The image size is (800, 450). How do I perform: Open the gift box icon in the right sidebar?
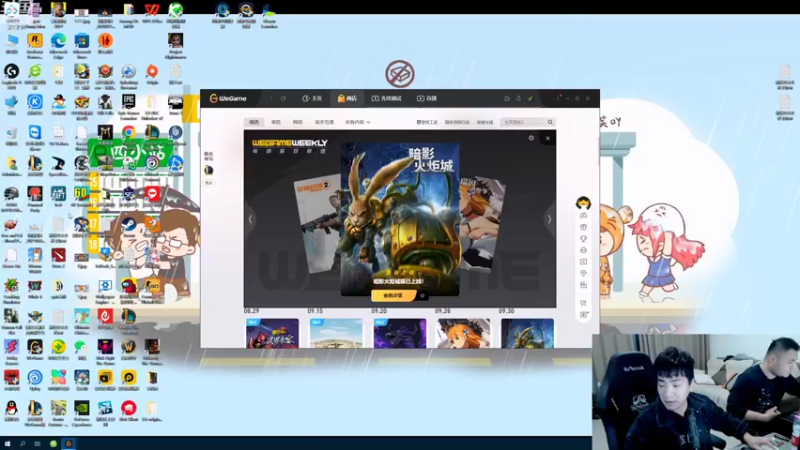tap(583, 227)
